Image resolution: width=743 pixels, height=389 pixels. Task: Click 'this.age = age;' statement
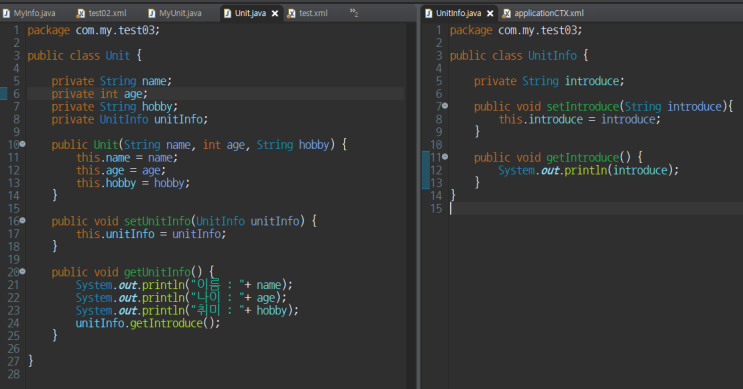pos(121,171)
